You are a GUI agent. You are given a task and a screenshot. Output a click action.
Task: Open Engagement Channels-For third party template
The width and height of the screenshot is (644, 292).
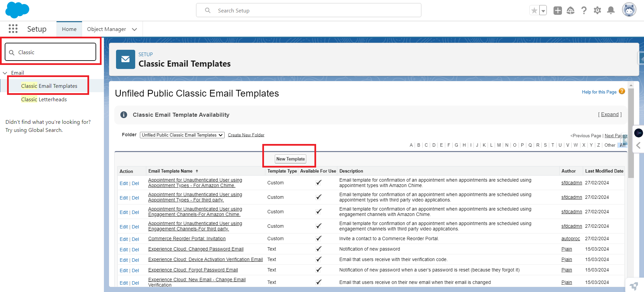pyautogui.click(x=195, y=226)
